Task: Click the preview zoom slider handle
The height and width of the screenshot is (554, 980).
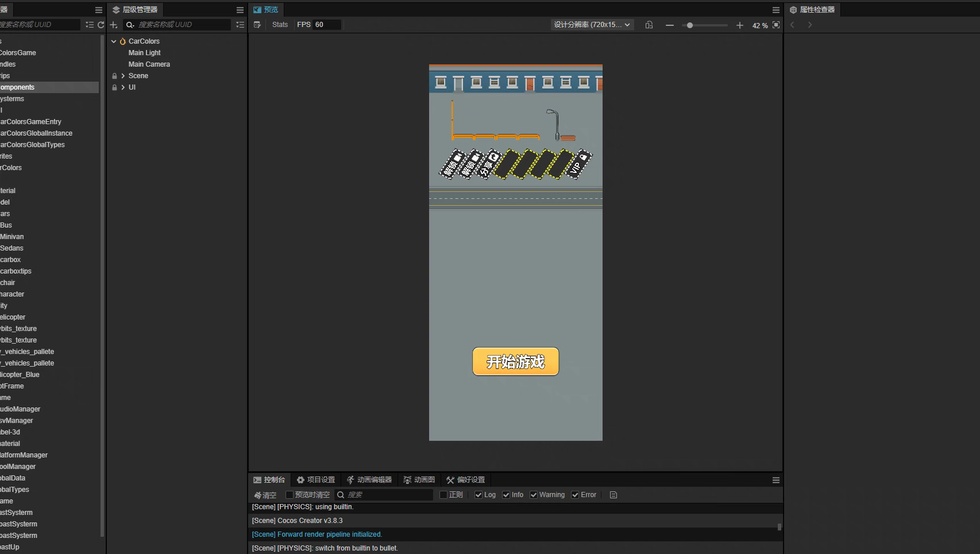Action: pos(690,25)
